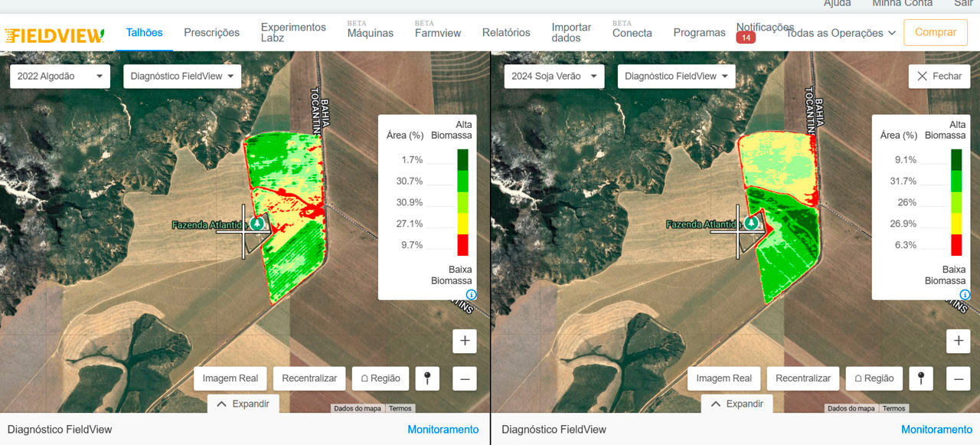Open right map Dados do mapa link
Image resolution: width=980 pixels, height=445 pixels.
[x=851, y=408]
